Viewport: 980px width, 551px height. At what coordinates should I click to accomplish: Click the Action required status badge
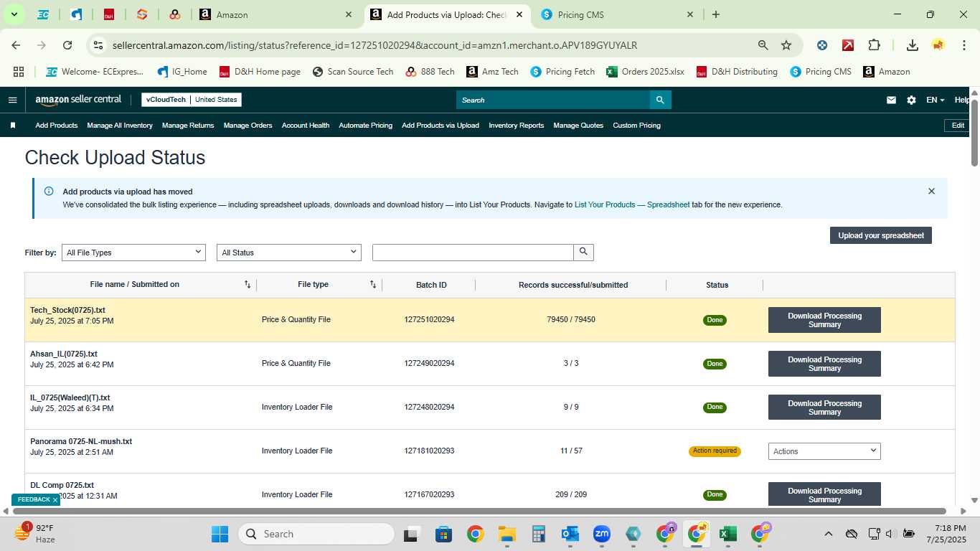tap(715, 451)
